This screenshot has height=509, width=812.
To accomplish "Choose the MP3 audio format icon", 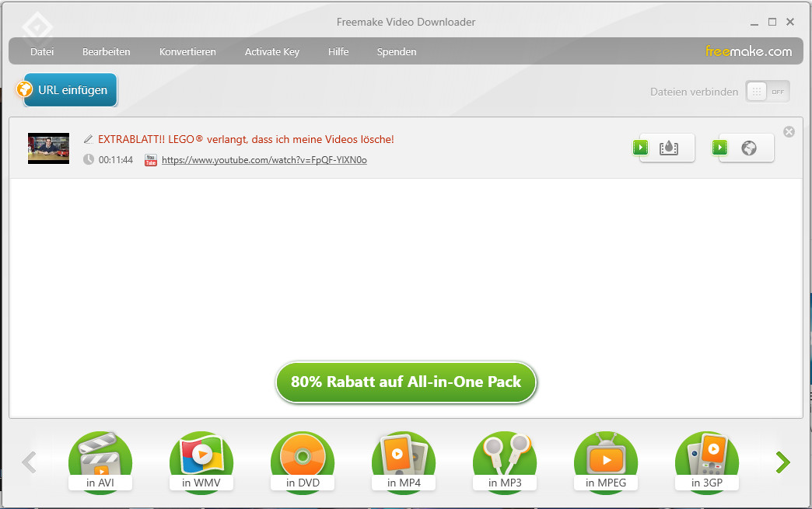I will pyautogui.click(x=505, y=458).
